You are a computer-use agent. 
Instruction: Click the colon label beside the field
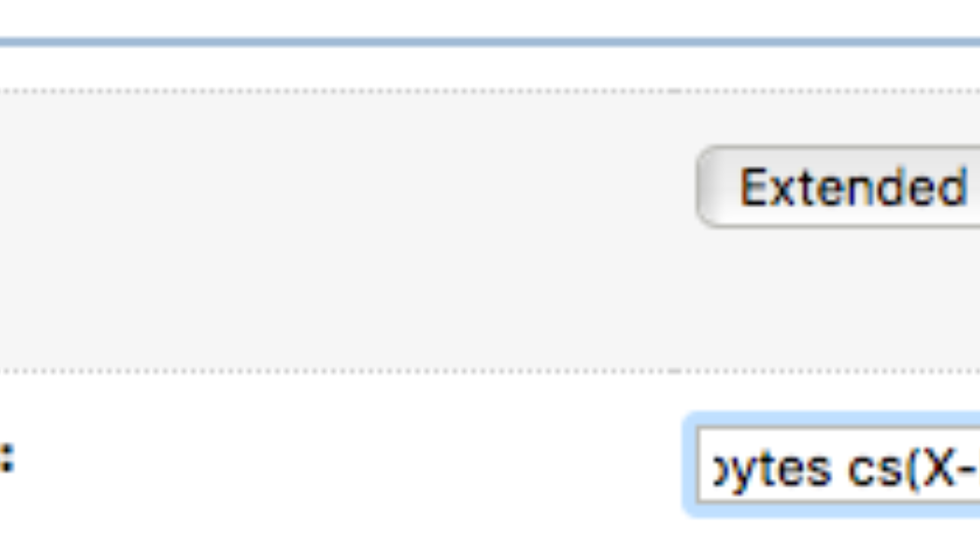pos(6,458)
